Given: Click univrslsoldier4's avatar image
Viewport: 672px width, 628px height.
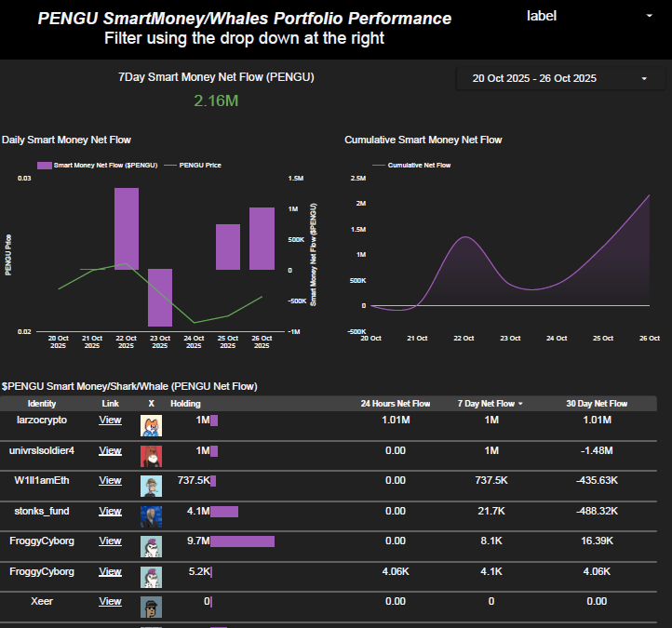Looking at the screenshot, I should coord(151,456).
